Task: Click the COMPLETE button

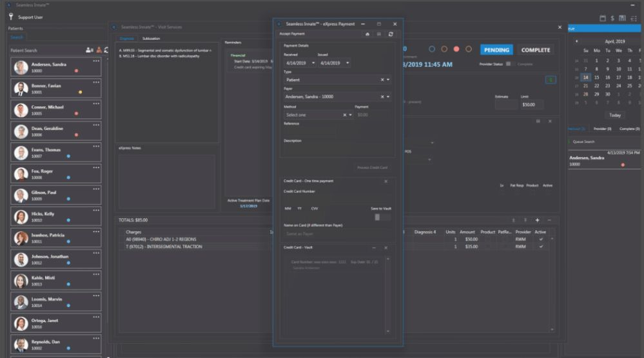Action: [x=536, y=50]
